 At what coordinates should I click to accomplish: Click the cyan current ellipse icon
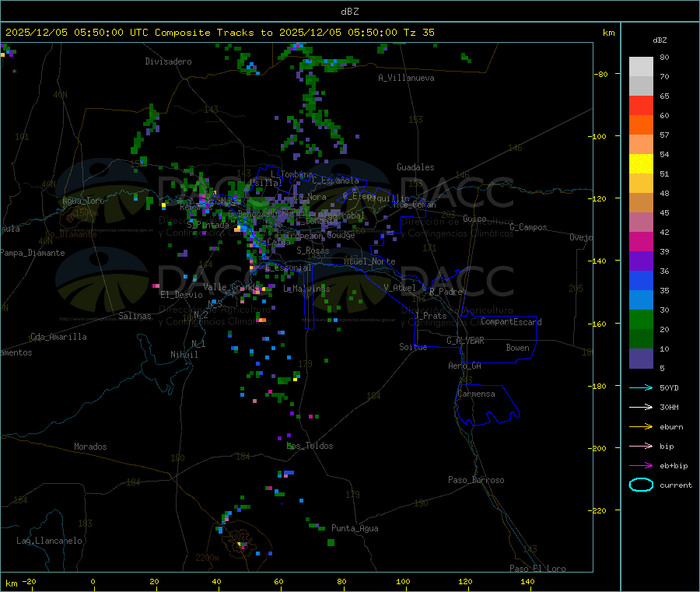pyautogui.click(x=641, y=485)
